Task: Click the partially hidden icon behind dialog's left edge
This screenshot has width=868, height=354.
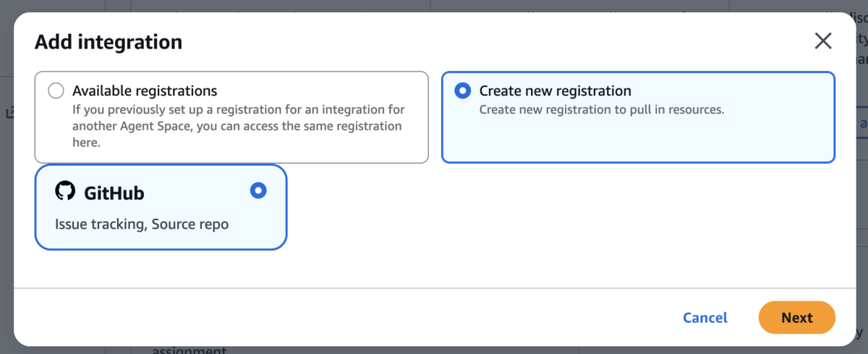Action: coord(9,113)
